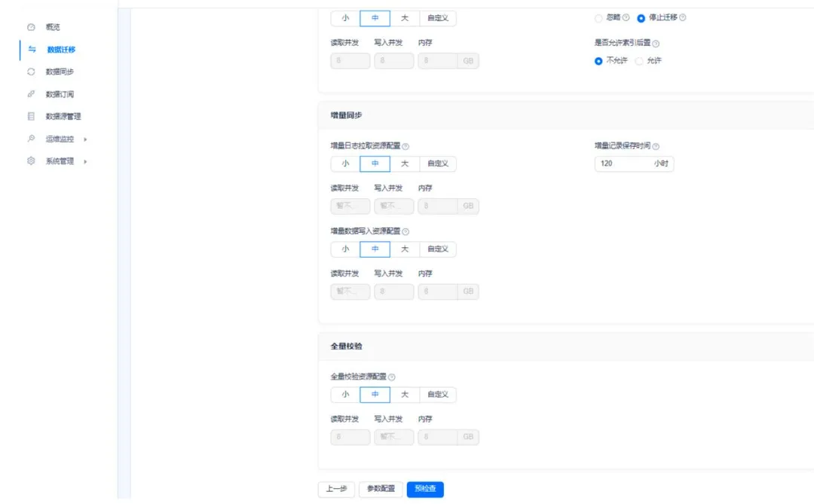Click the 预检查 button
The height and width of the screenshot is (504, 814).
pyautogui.click(x=425, y=489)
